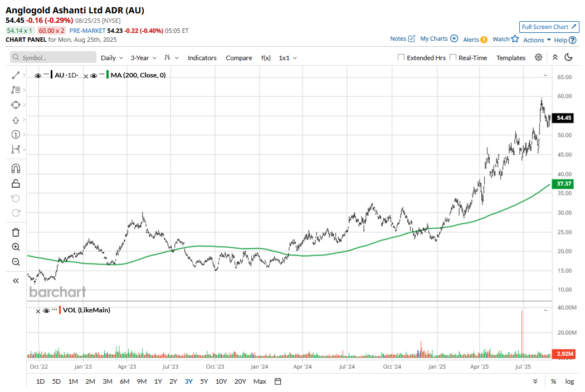Focus the Symbol search field
The width and height of the screenshot is (585, 392).
[x=53, y=57]
